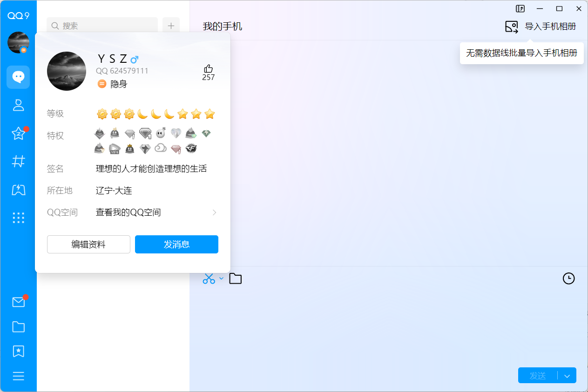Viewport: 588px width, 392px height.
Task: Open the Channels hash icon in sidebar
Action: click(x=18, y=161)
